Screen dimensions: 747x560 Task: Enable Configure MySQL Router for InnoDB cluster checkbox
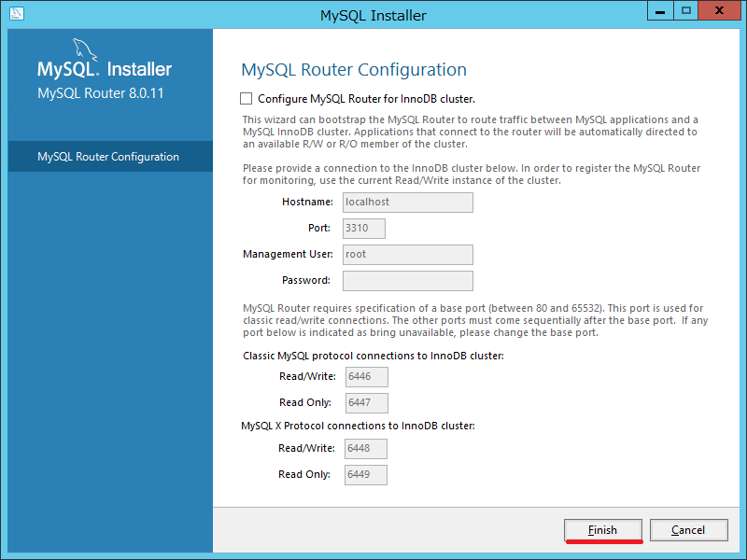(x=246, y=99)
